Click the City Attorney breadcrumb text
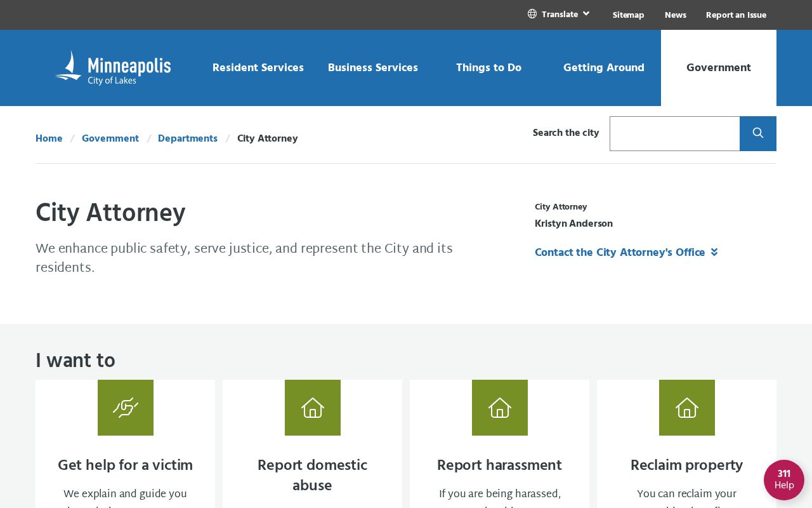Viewport: 812px width, 508px height. pyautogui.click(x=268, y=138)
